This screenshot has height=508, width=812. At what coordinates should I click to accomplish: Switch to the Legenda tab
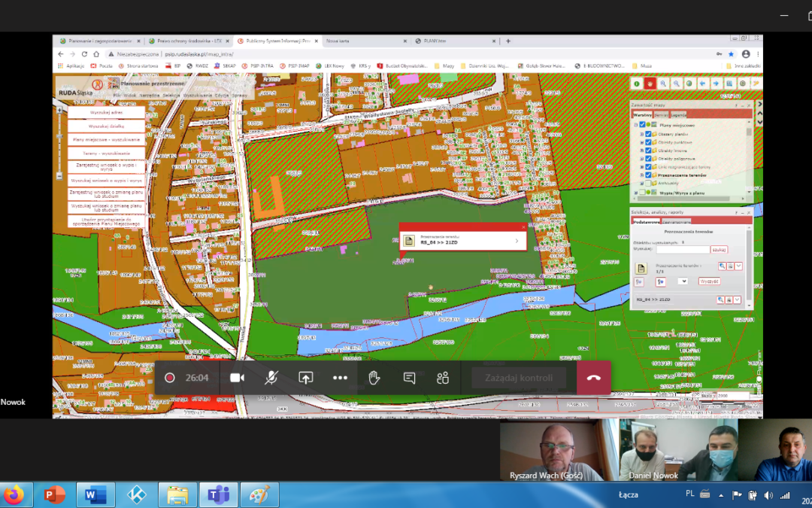pos(679,114)
